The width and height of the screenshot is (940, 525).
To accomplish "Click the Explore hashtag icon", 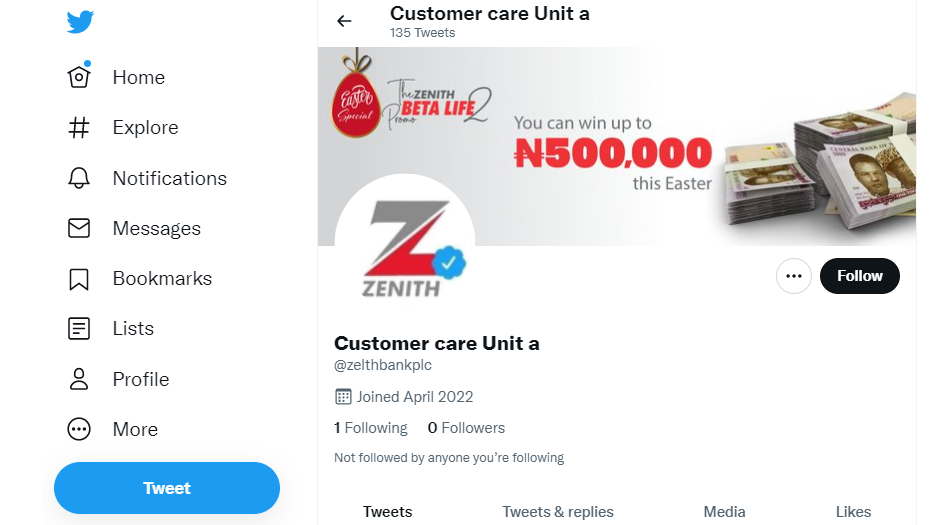I will (79, 127).
